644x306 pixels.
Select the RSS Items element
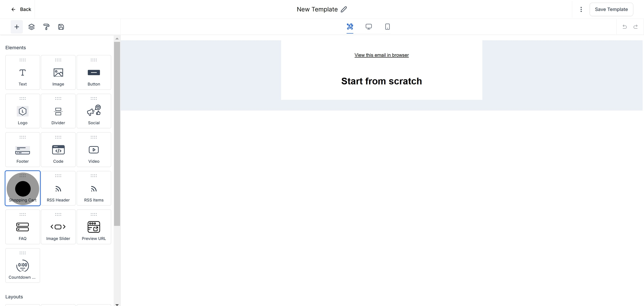(94, 188)
